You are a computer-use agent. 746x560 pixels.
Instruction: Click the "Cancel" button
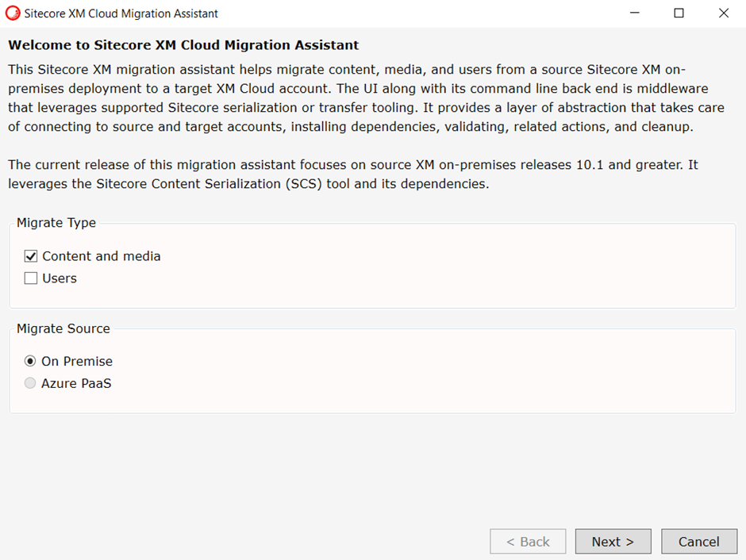tap(699, 541)
